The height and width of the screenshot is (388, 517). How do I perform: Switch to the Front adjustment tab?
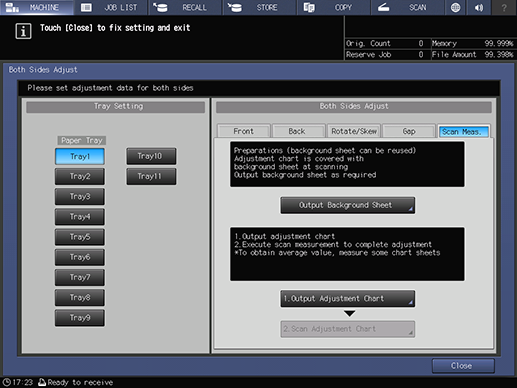(x=244, y=131)
